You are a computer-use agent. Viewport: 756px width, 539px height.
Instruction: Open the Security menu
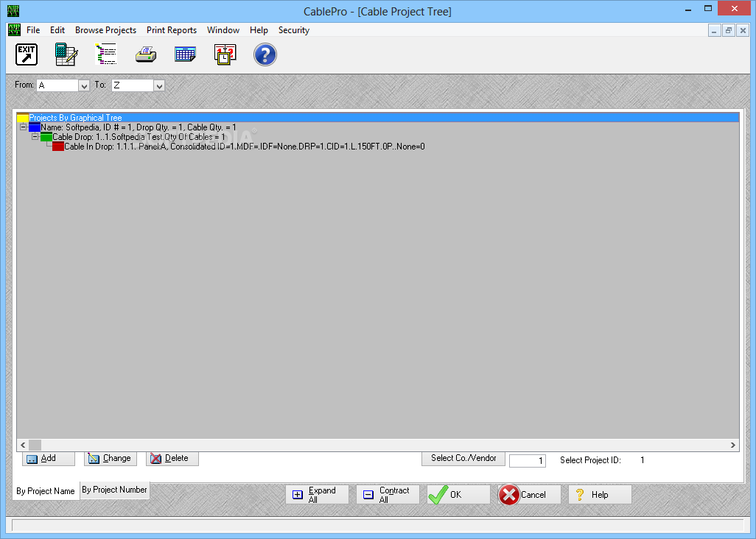293,30
